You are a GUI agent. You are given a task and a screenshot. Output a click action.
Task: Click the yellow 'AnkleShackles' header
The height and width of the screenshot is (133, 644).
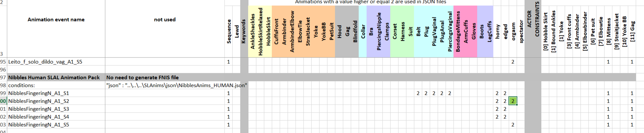click(x=253, y=31)
